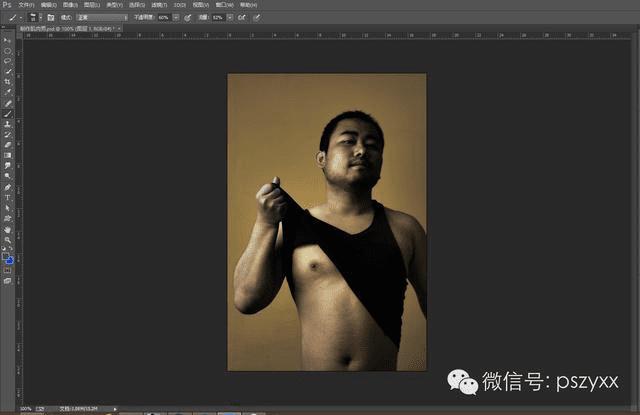Select the Dodge tool
Image resolution: width=640 pixels, height=415 pixels.
(x=7, y=176)
